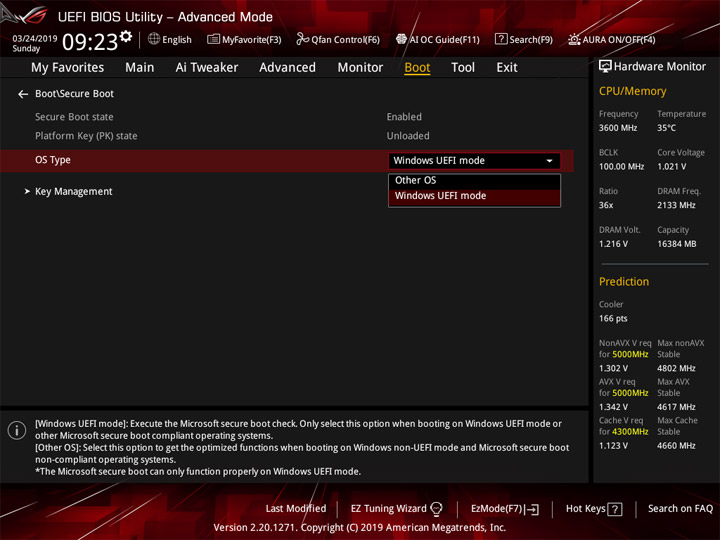The image size is (720, 540).
Task: Click the globe language icon
Action: coord(154,39)
